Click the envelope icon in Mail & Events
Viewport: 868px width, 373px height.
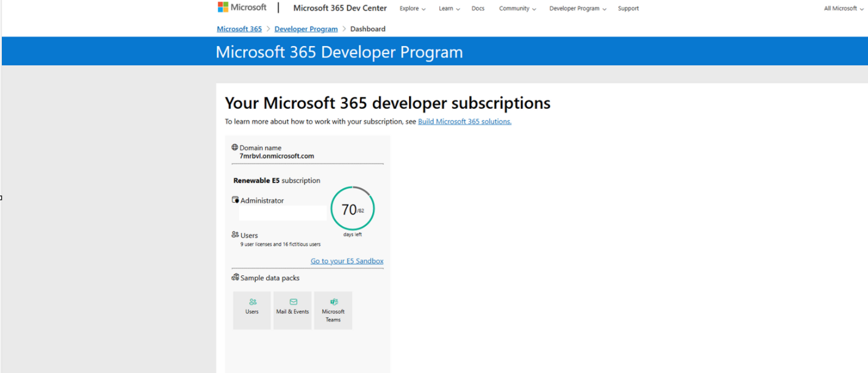pos(293,302)
